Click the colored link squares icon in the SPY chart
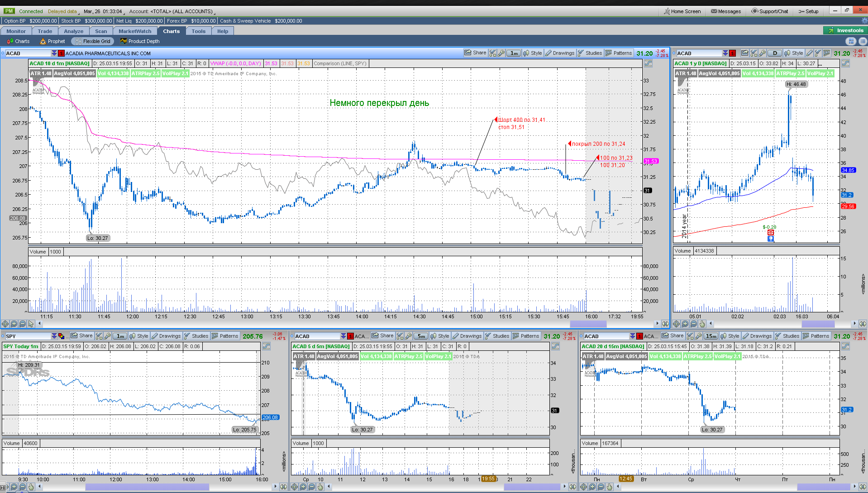Viewport: 868px width, 493px height. [x=61, y=336]
